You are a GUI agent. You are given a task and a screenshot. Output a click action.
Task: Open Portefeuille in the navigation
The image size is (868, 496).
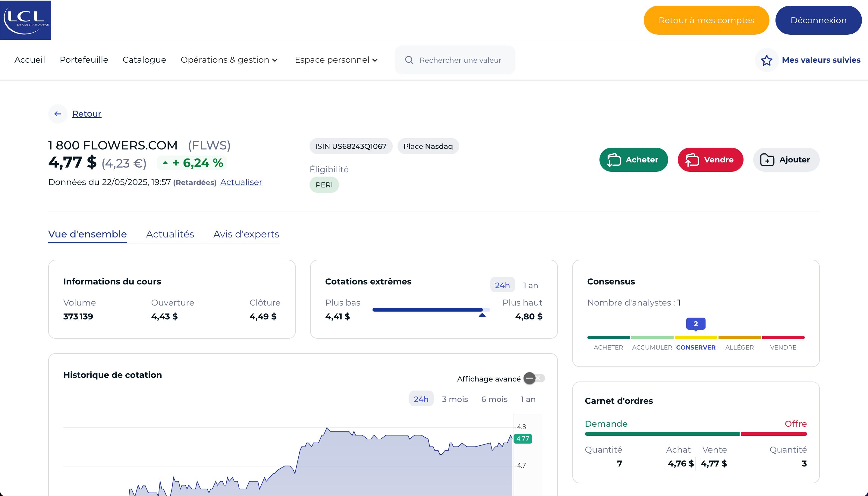[x=84, y=60]
